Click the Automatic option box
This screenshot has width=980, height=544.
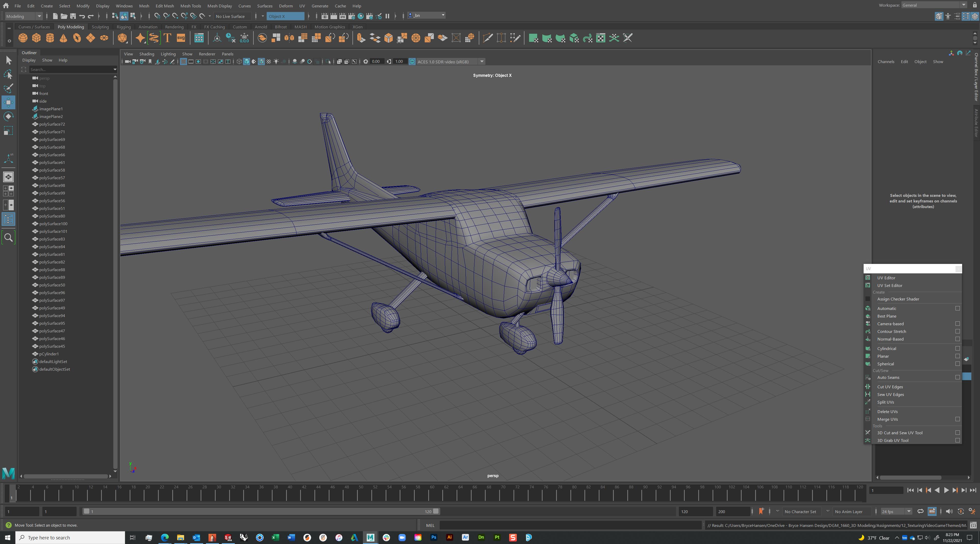click(x=958, y=309)
